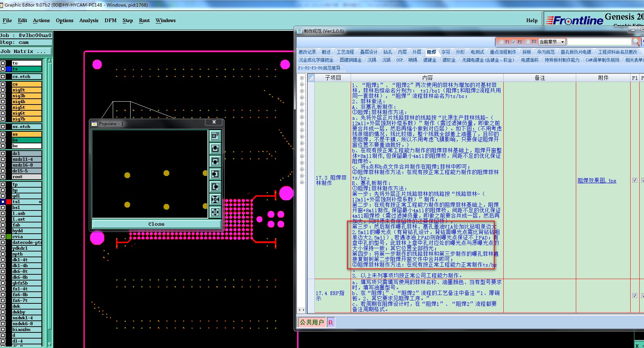Click the Close button in Popview window
Screen dimensions: 644x348
pyautogui.click(x=156, y=224)
